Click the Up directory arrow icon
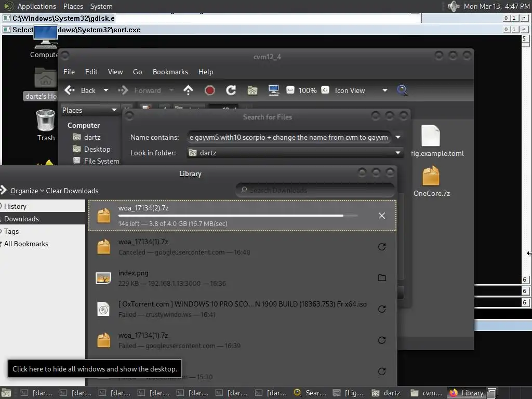The height and width of the screenshot is (399, 532). click(x=188, y=90)
